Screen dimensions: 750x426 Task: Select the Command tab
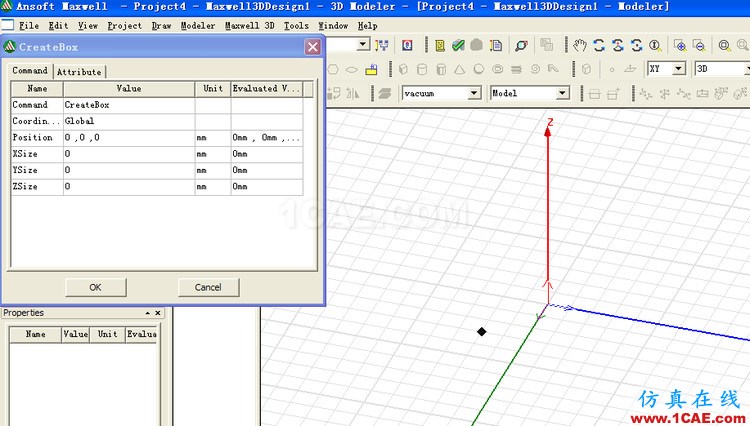30,71
